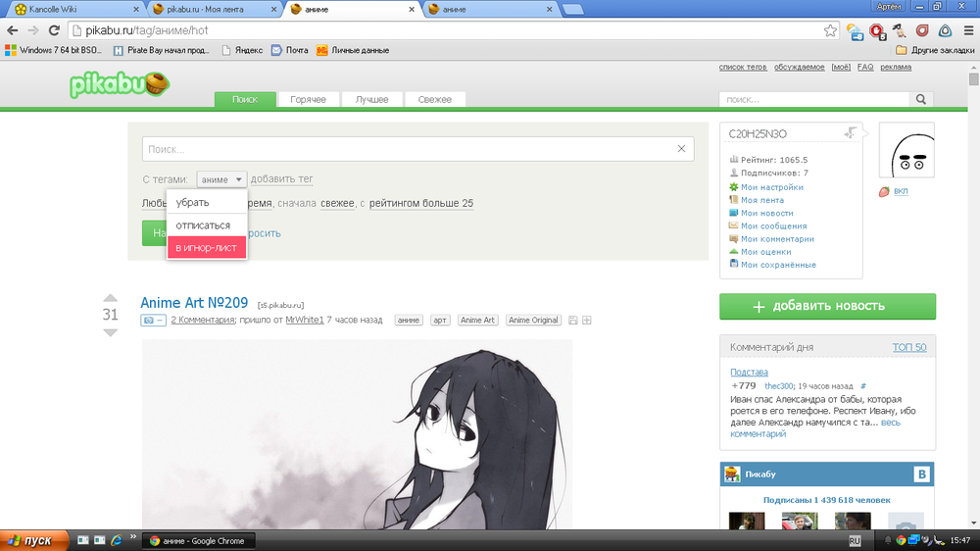Upvote the Anime Art №209 post

tap(110, 298)
